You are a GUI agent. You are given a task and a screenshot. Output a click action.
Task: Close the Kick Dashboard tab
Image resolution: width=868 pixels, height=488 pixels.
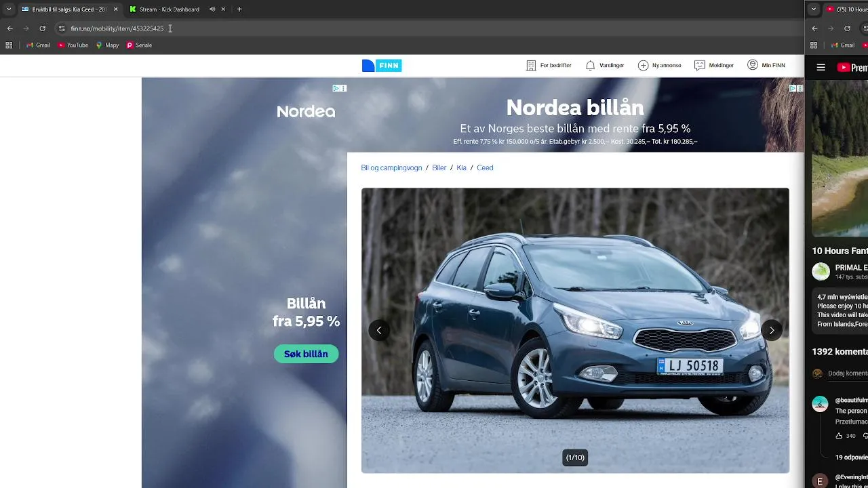(223, 9)
